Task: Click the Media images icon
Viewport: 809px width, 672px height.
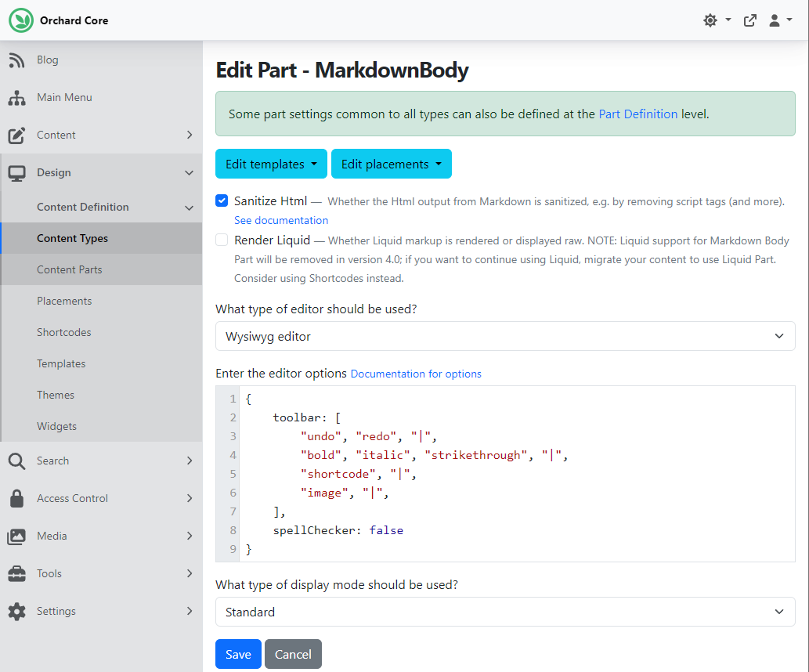Action: click(x=16, y=537)
